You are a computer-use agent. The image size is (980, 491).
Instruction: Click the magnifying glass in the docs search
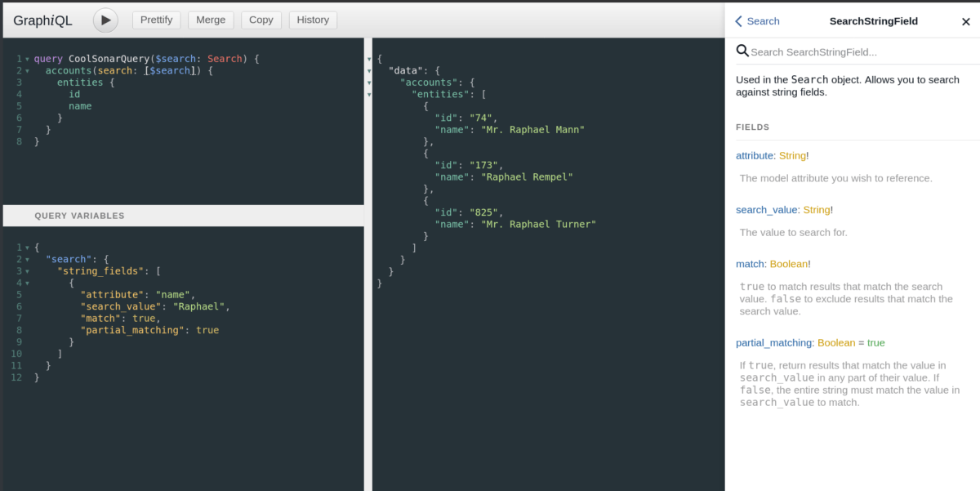point(742,51)
